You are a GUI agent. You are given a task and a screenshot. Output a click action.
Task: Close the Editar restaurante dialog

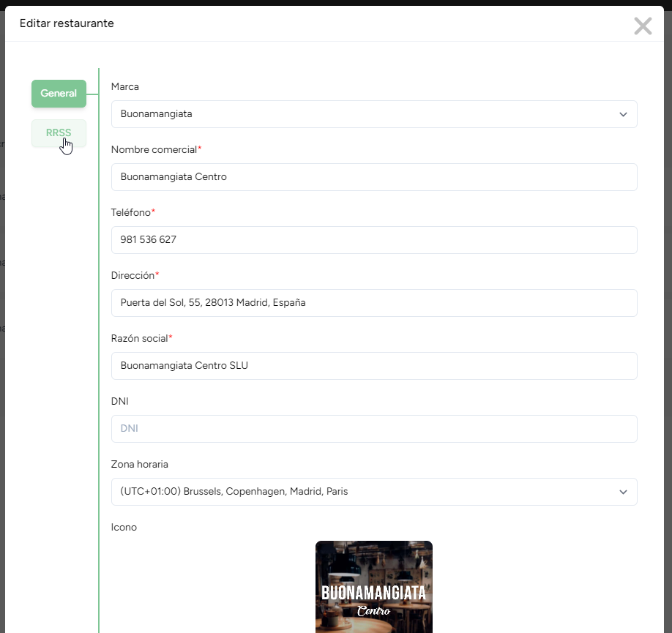[643, 26]
